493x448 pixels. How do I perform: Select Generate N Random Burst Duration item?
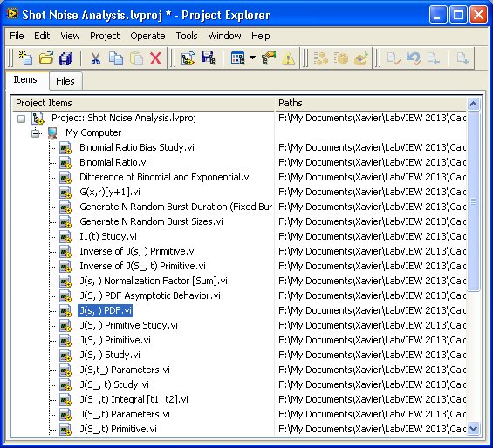175,207
